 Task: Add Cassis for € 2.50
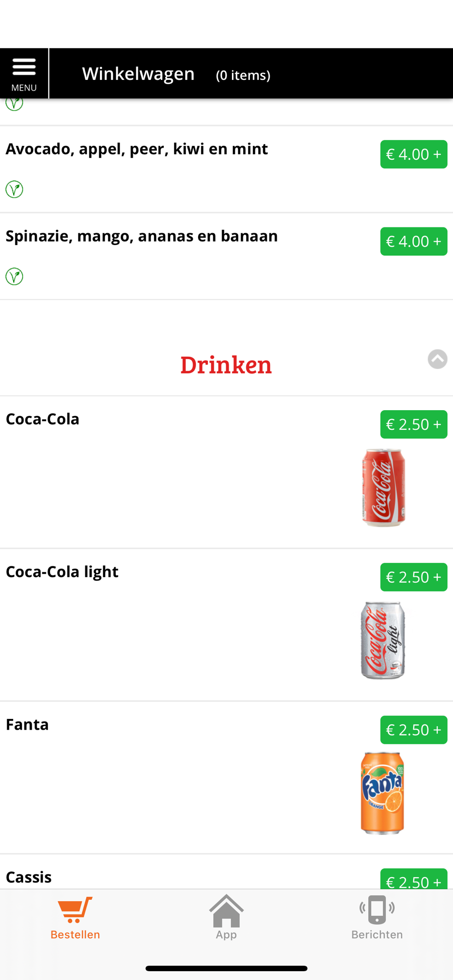point(414,880)
